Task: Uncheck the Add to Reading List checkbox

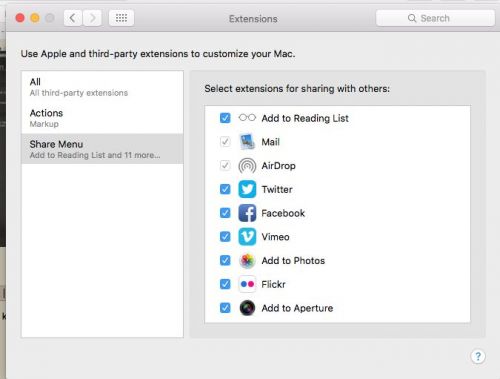Action: (225, 118)
